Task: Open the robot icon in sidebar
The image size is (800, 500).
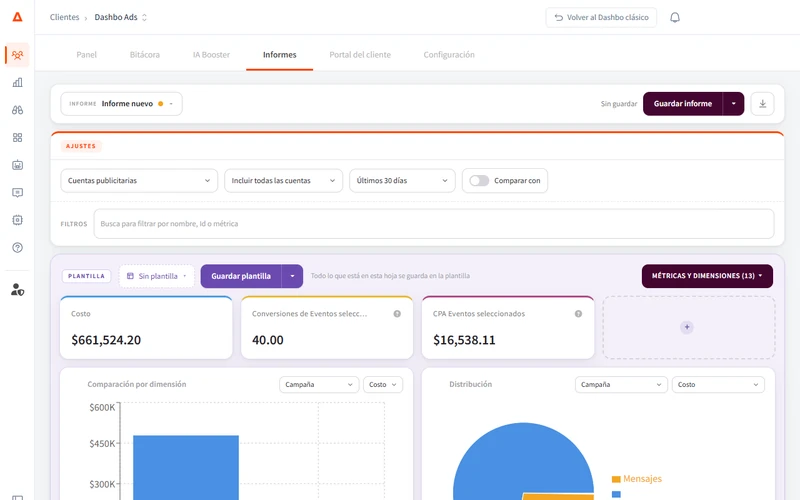Action: [17, 165]
